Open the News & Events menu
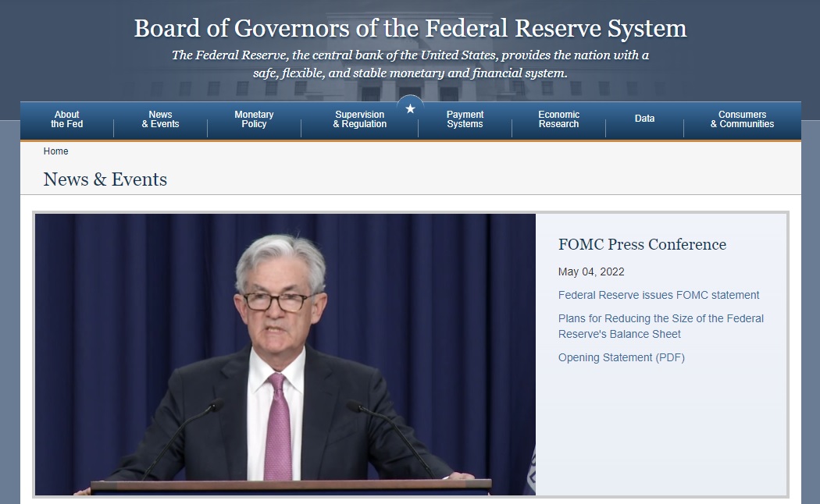 click(x=160, y=119)
